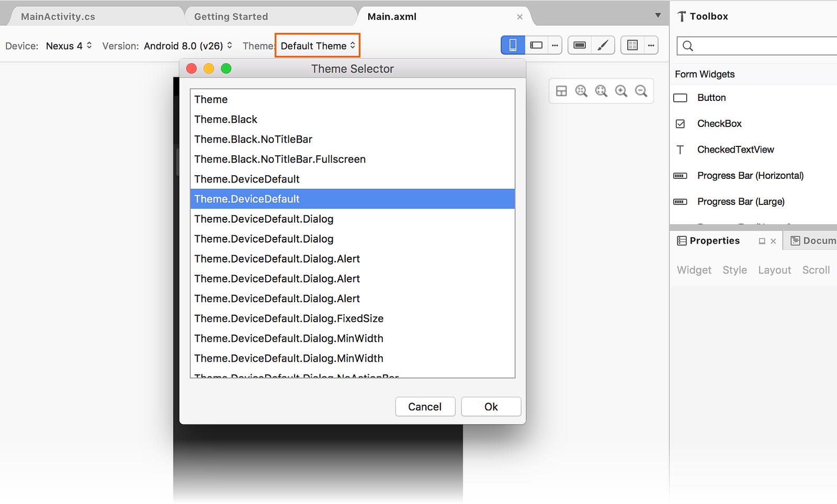Select the Main.axml tab

[x=392, y=17]
